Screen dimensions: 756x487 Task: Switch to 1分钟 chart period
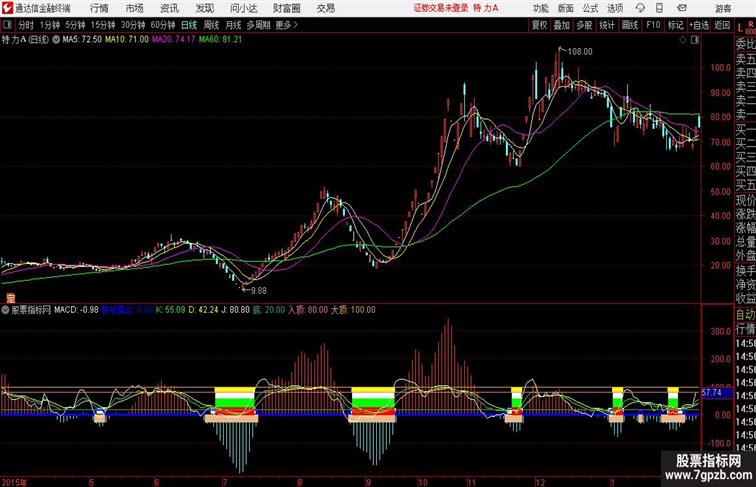(x=50, y=25)
